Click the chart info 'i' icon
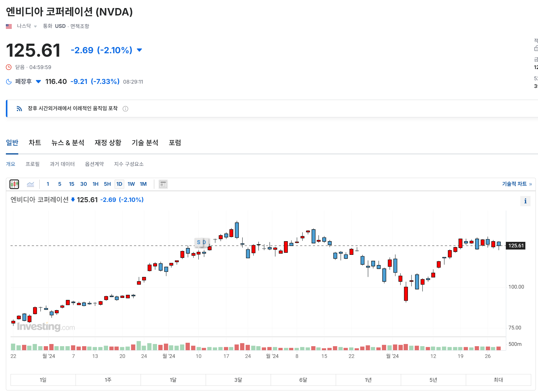The image size is (538, 392). point(525,201)
